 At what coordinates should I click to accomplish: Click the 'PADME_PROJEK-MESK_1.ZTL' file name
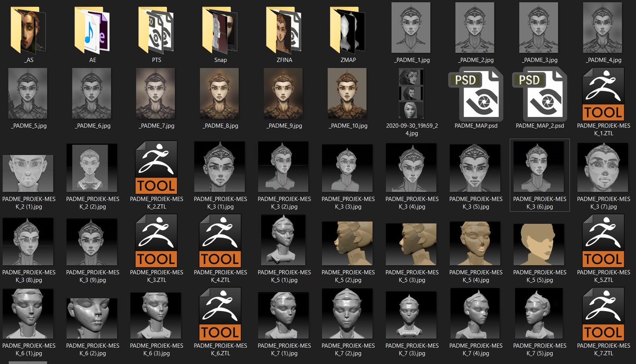tap(603, 129)
